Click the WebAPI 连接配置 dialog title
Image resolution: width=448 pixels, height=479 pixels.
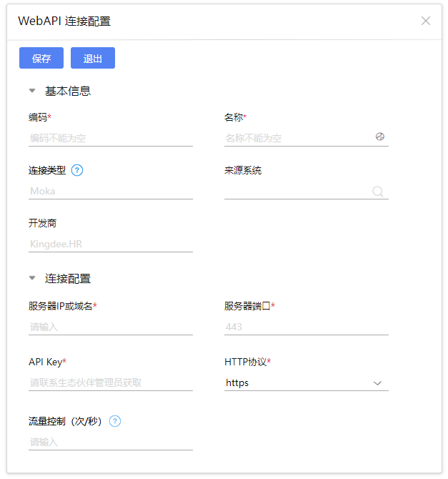pos(64,21)
